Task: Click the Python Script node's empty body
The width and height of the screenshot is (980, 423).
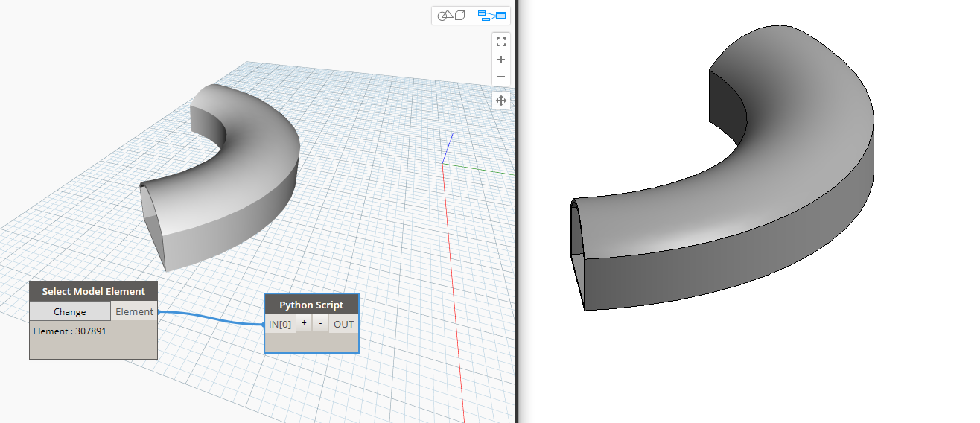Action: pos(311,343)
